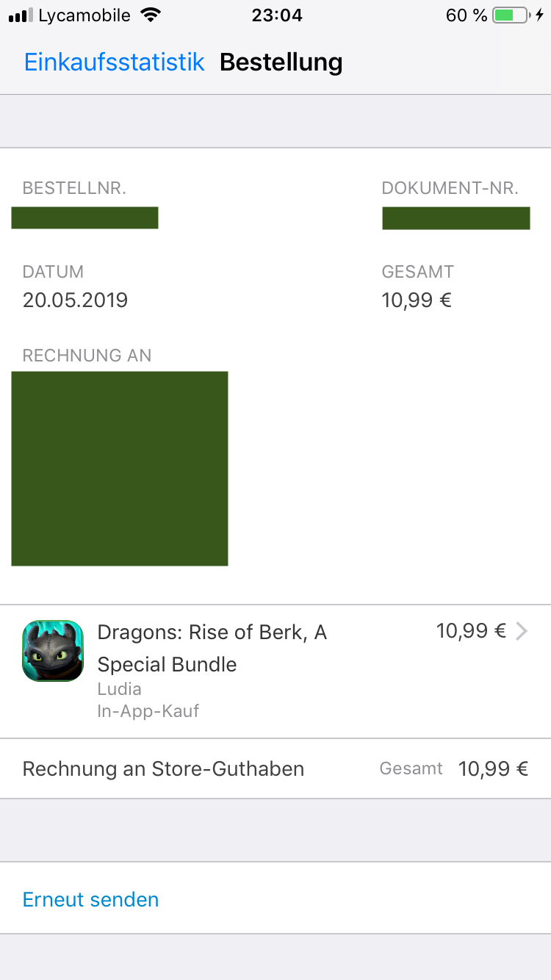This screenshot has height=980, width=551.
Task: Tap the Ludia developer name
Action: coord(119,689)
